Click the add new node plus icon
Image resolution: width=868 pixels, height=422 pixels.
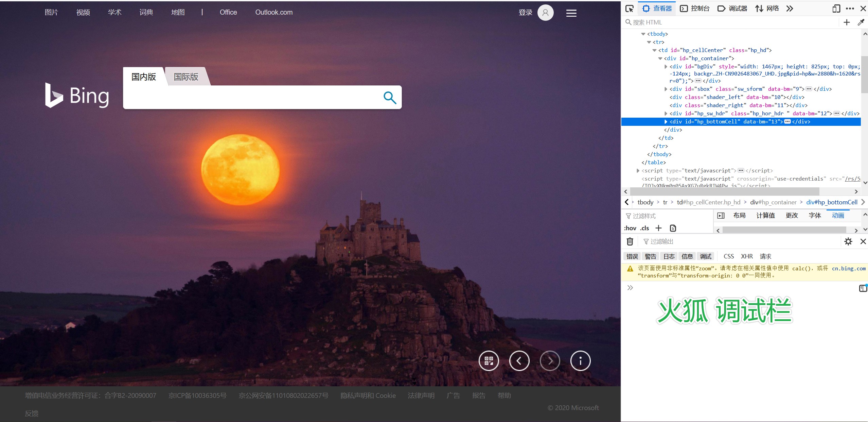[847, 22]
